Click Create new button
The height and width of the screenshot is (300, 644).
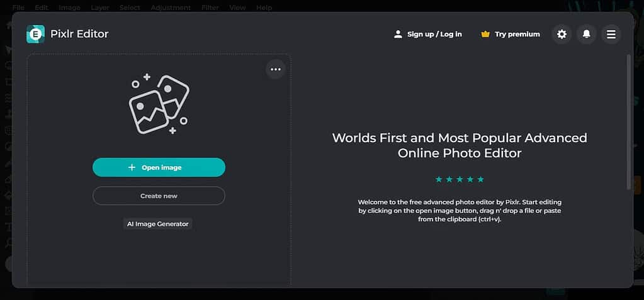pyautogui.click(x=159, y=196)
